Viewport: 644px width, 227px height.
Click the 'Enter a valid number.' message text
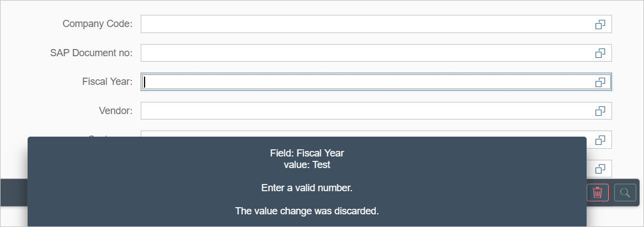(306, 188)
